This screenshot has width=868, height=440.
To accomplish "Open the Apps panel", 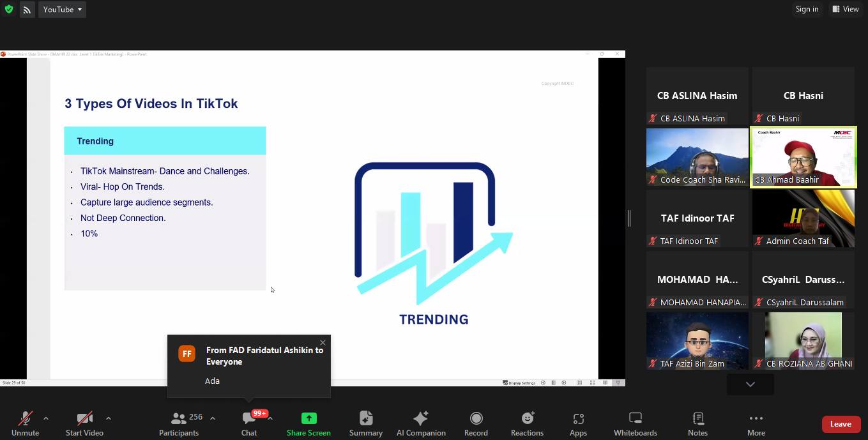I will click(x=578, y=423).
